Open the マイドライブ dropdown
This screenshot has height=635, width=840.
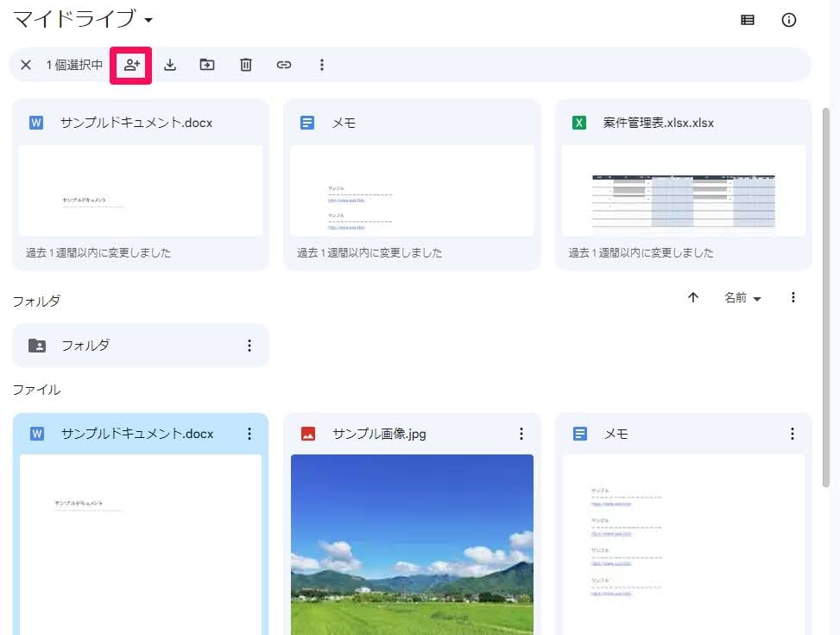tap(149, 21)
